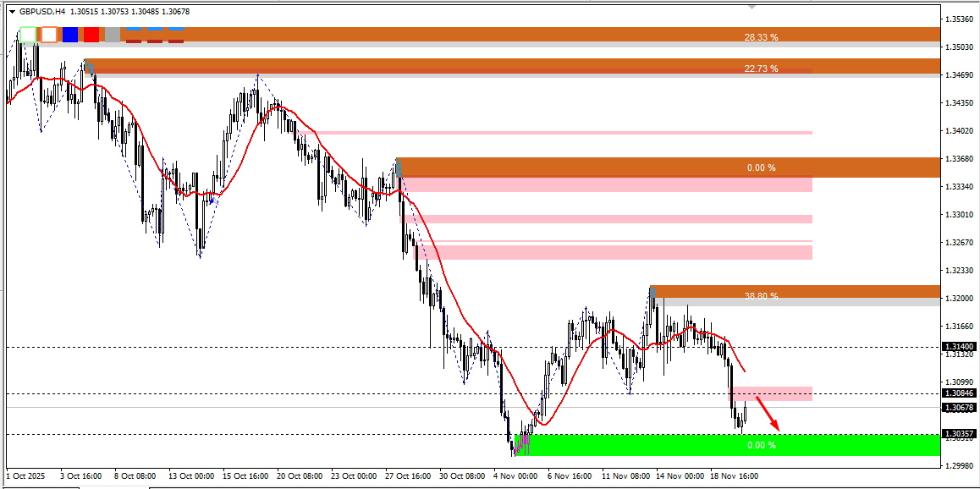Click the 1.32330 price axis label

[x=960, y=271]
